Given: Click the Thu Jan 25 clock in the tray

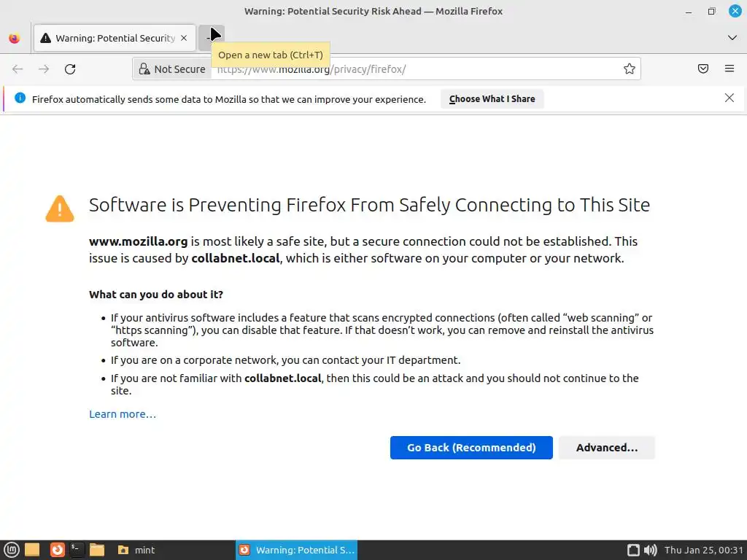Looking at the screenshot, I should [703, 550].
